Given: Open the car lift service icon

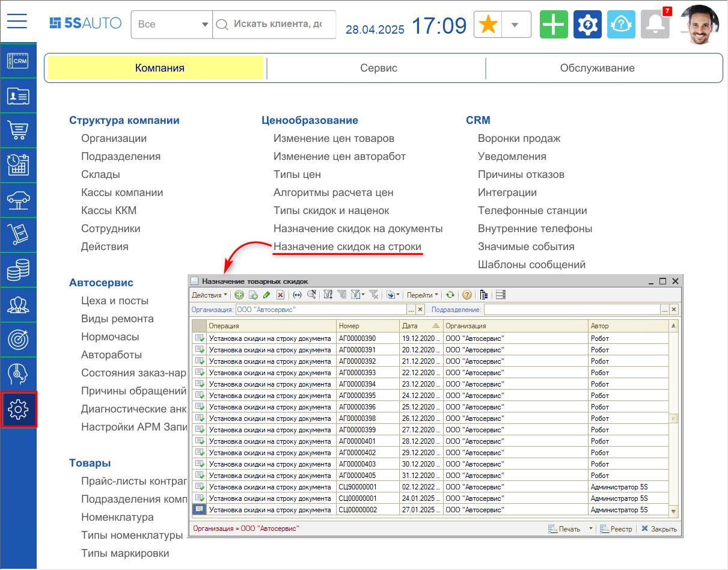Looking at the screenshot, I should click(18, 200).
